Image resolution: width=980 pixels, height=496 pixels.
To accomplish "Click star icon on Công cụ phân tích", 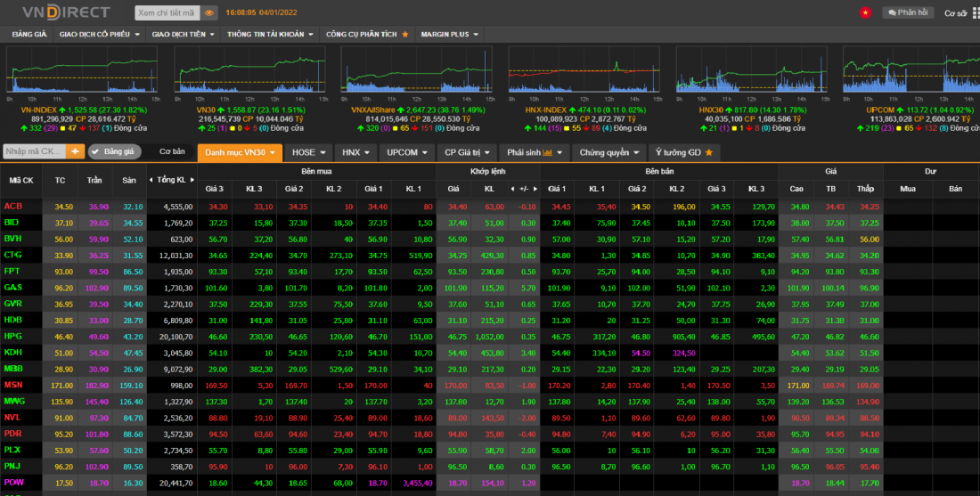I will tap(405, 35).
